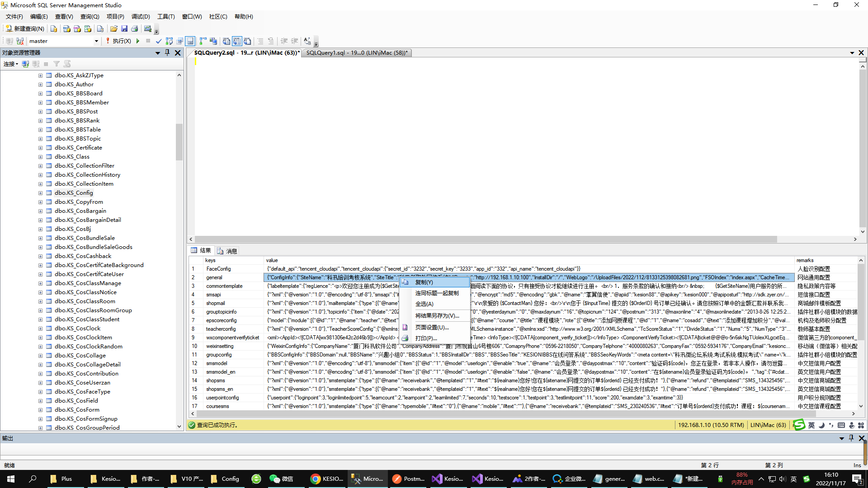Viewport: 868px width, 488px height.
Task: Choose Copy with Headers in context menu
Action: click(x=437, y=293)
